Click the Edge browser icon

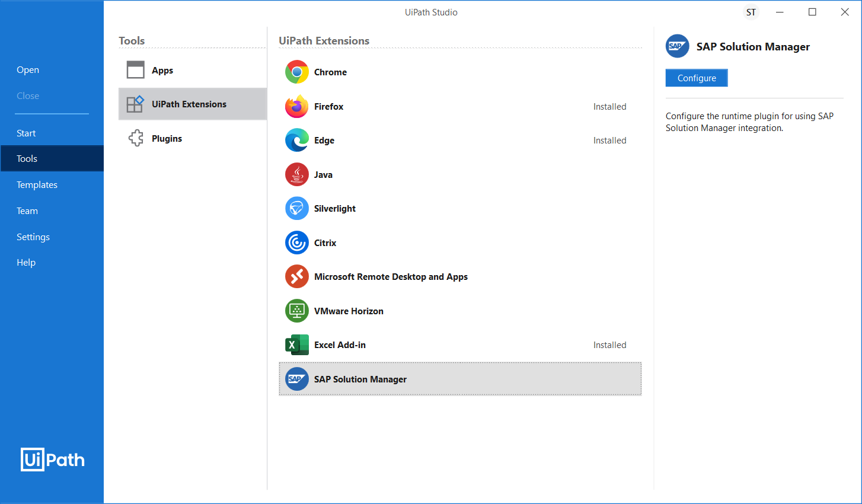click(x=296, y=141)
